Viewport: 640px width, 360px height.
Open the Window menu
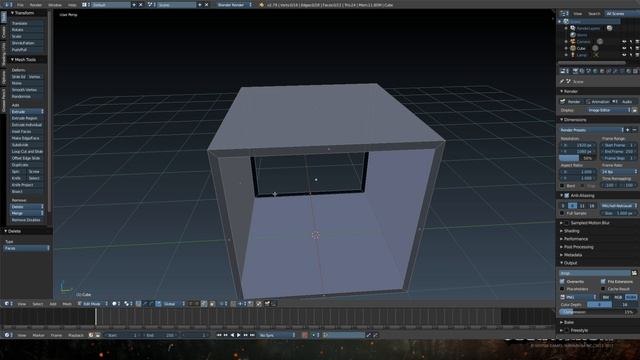tap(55, 5)
